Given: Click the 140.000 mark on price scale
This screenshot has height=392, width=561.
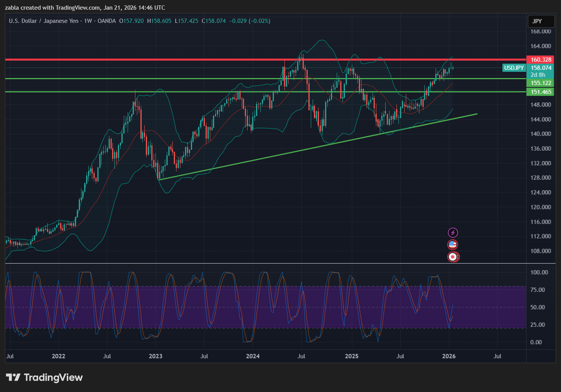Looking at the screenshot, I should (540, 134).
